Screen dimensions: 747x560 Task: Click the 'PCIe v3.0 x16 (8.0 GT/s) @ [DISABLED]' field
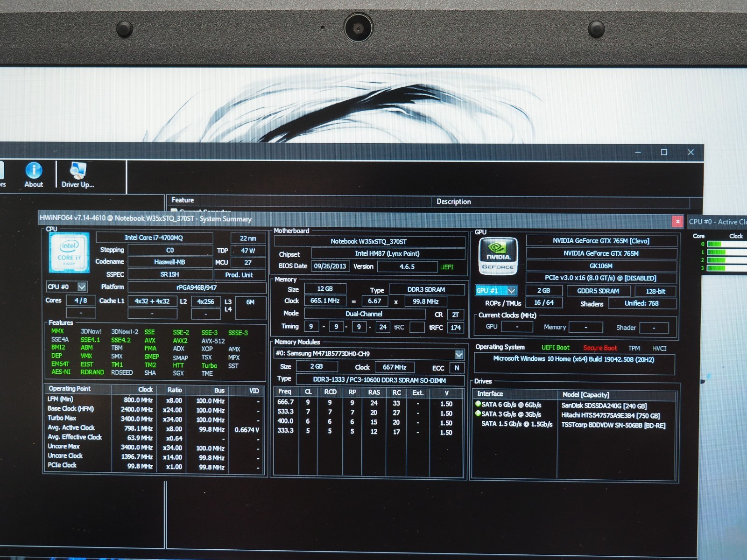pos(601,278)
